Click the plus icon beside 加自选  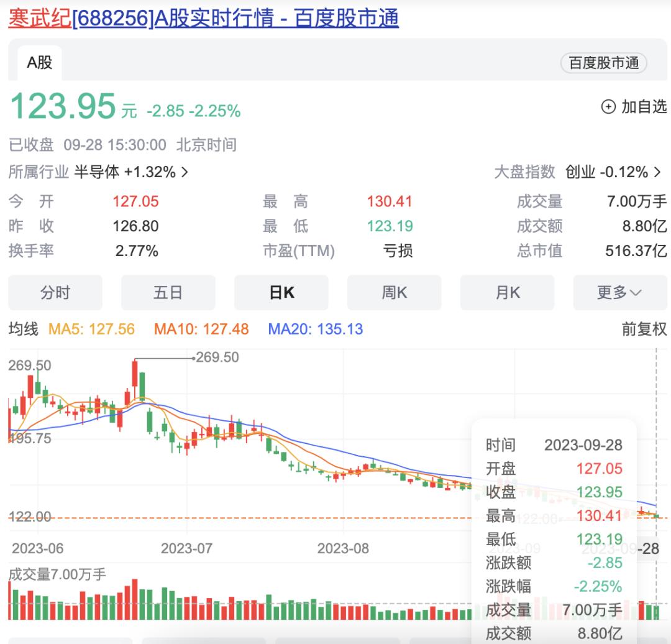[608, 107]
